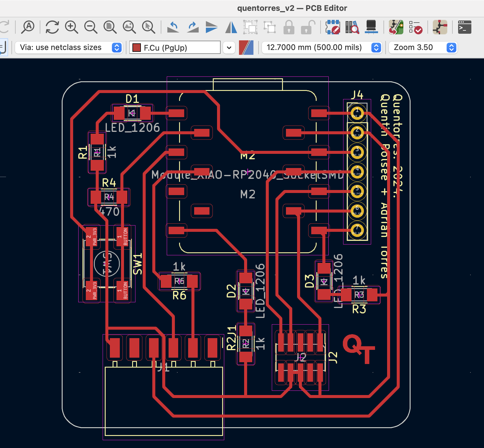Image resolution: width=484 pixels, height=448 pixels.
Task: Click the 470 value text of R4
Action: 109,212
